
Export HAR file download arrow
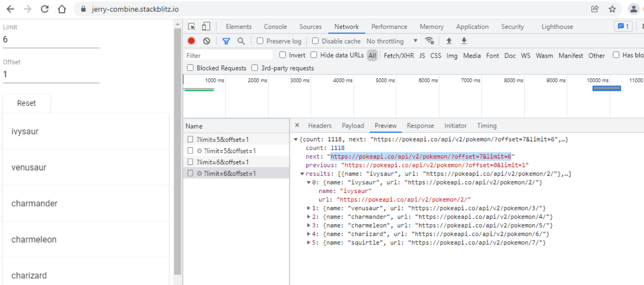(x=464, y=41)
